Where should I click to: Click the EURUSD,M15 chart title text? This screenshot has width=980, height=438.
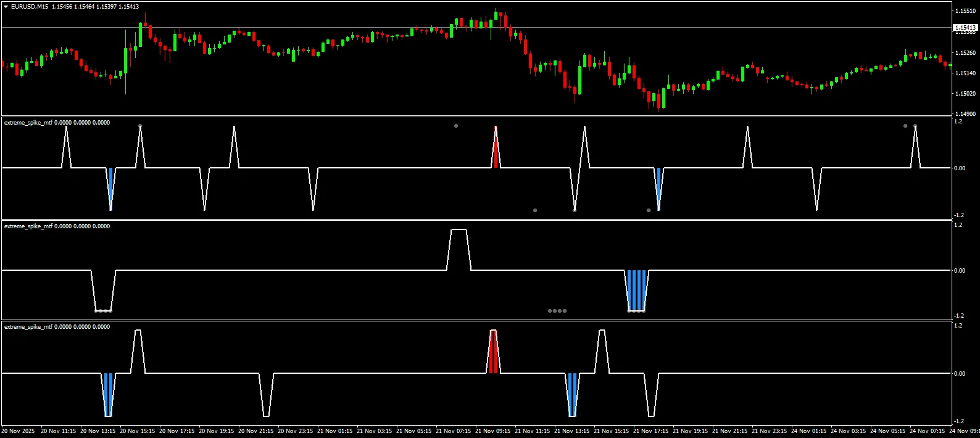coord(30,7)
